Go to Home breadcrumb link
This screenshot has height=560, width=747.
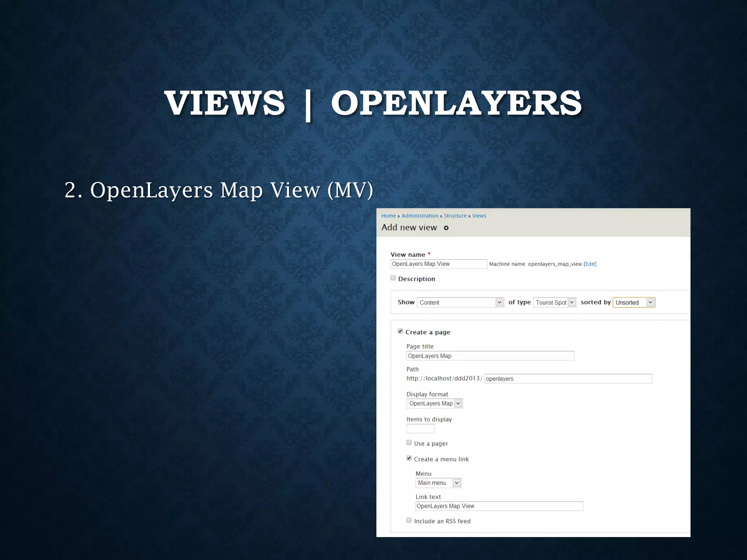pos(388,216)
